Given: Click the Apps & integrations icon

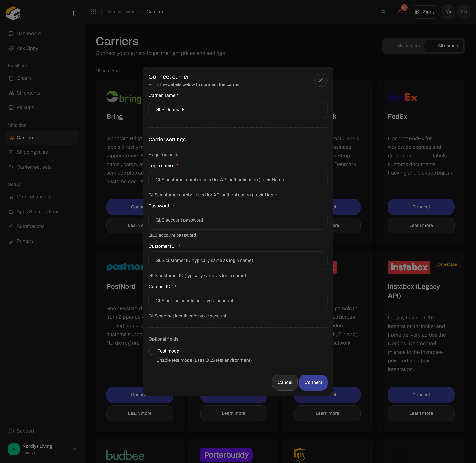Looking at the screenshot, I should click(11, 212).
